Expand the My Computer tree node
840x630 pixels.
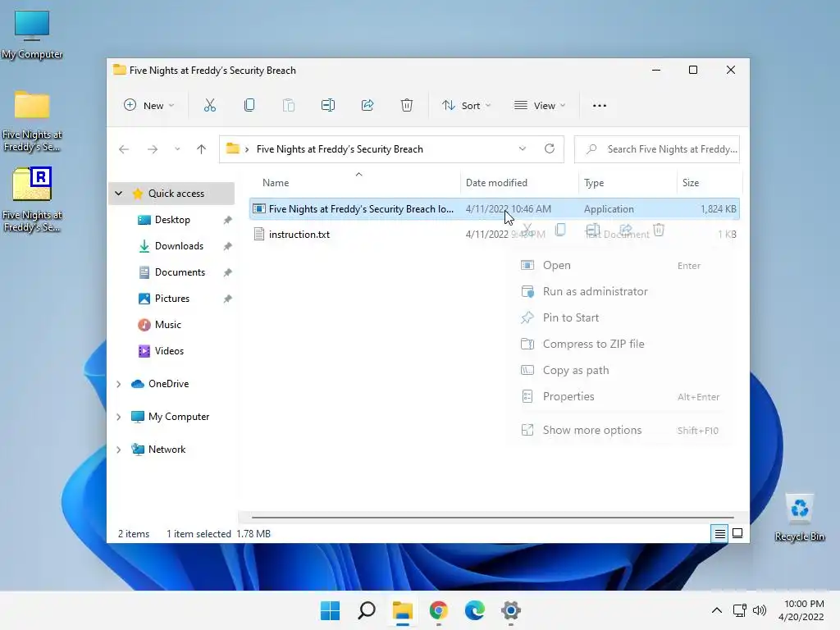pos(119,417)
